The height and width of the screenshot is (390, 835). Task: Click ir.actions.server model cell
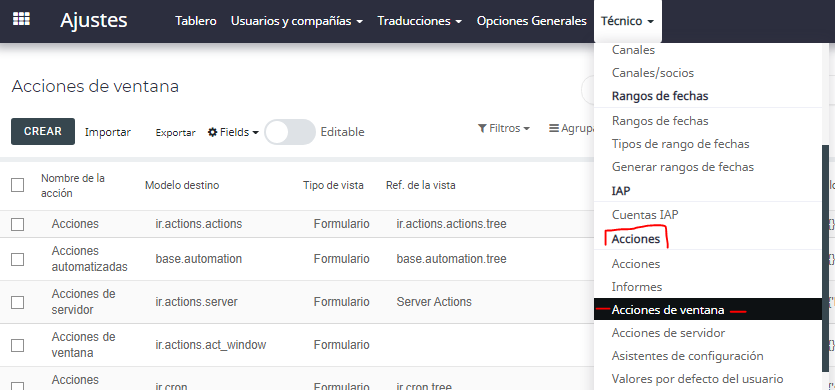click(x=197, y=302)
